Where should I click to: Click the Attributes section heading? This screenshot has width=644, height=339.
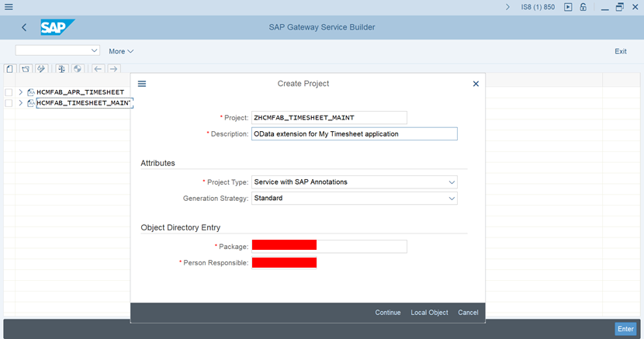click(x=158, y=164)
